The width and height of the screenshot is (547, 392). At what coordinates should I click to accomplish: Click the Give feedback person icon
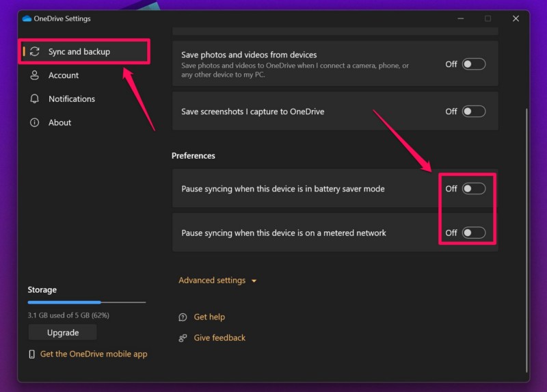(183, 338)
